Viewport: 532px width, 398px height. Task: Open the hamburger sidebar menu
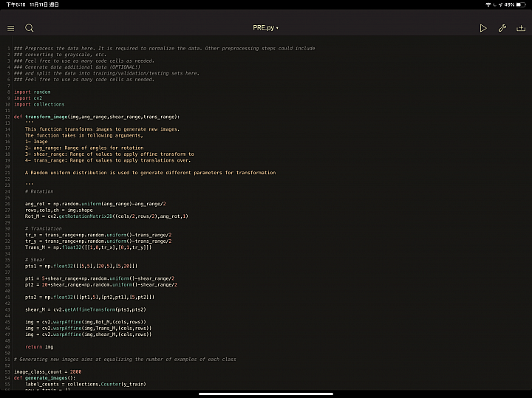[11, 28]
